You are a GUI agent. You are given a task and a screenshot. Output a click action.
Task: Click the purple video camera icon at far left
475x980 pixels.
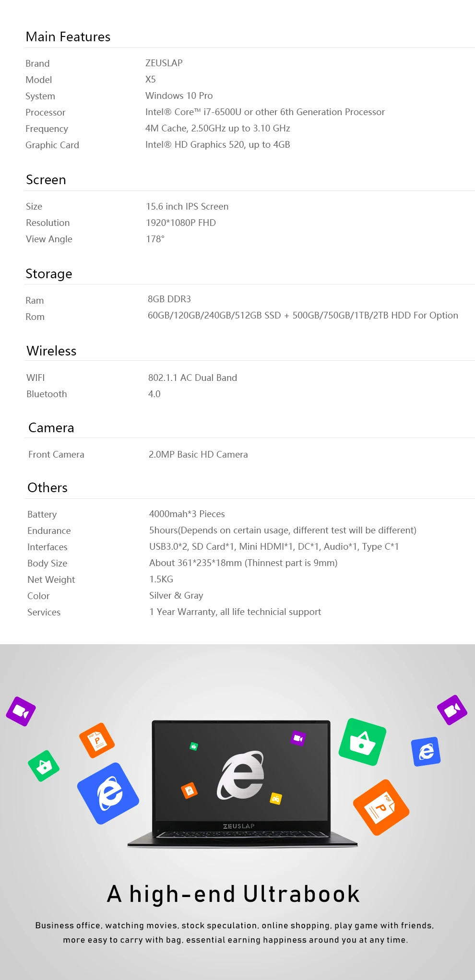21,711
